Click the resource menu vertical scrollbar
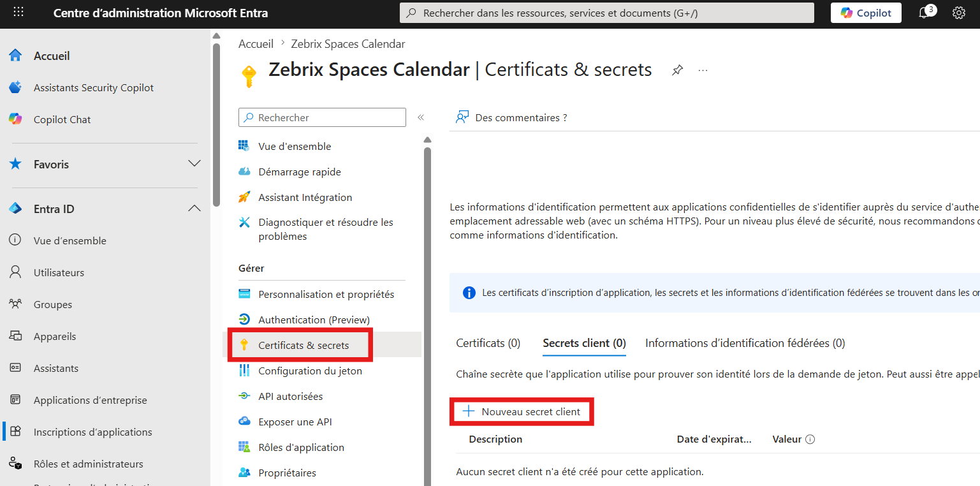 [x=427, y=313]
